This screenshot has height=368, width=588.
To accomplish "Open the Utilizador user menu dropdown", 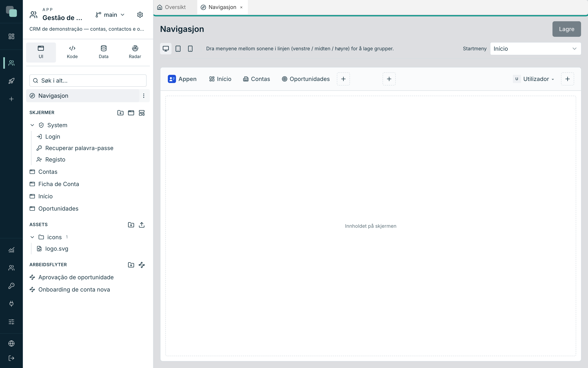I will [533, 79].
